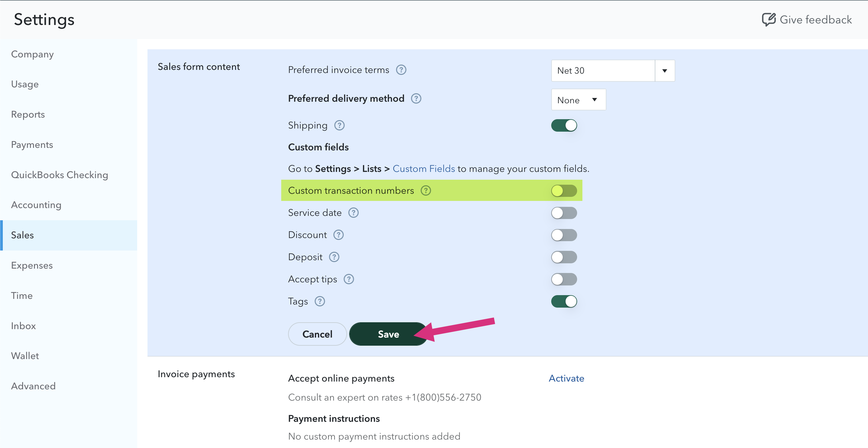Click help icon next to Accept tips
868x448 pixels.
point(349,279)
